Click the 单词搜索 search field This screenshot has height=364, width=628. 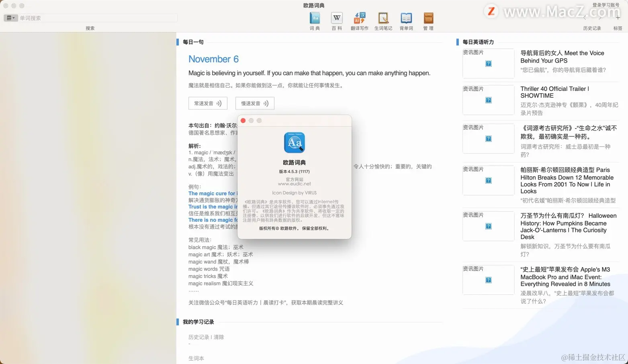98,18
